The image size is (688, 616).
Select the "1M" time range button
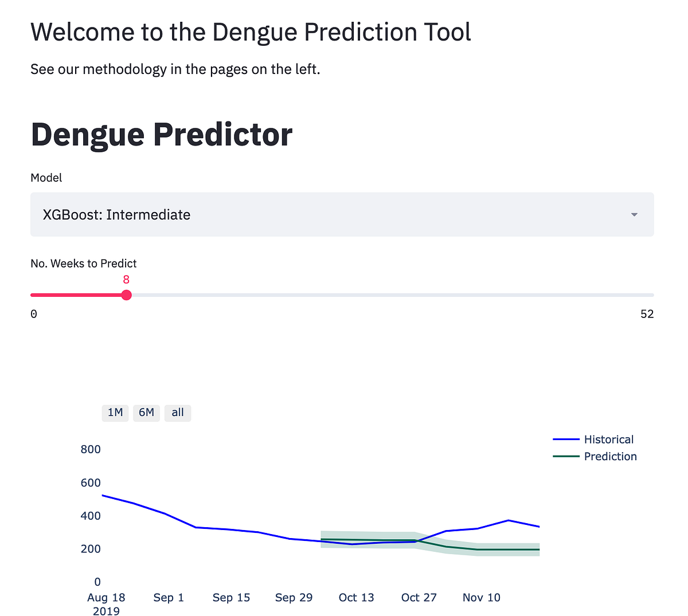[115, 413]
